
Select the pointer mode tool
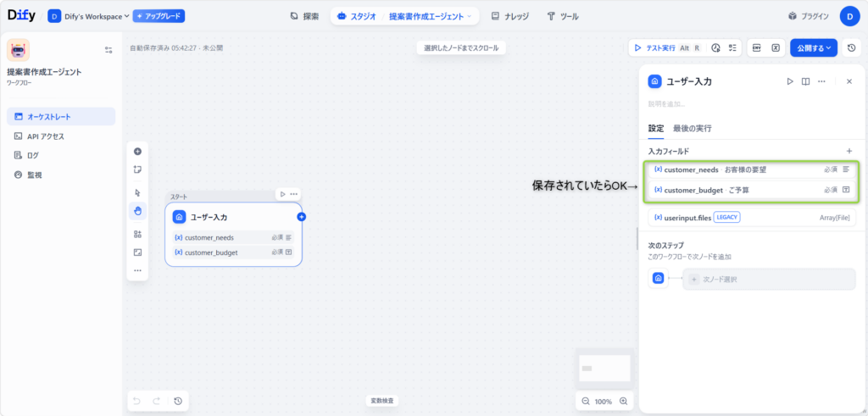137,192
